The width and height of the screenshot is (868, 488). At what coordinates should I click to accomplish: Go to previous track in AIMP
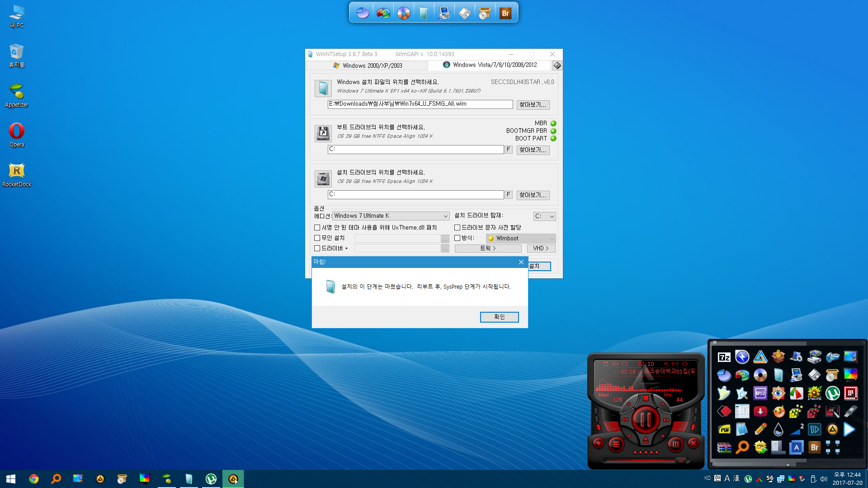pos(625,420)
